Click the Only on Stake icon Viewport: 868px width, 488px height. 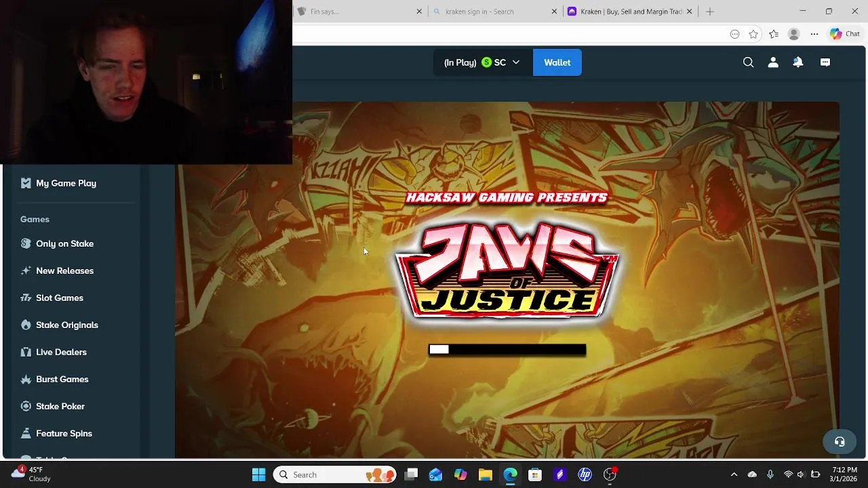(x=26, y=243)
